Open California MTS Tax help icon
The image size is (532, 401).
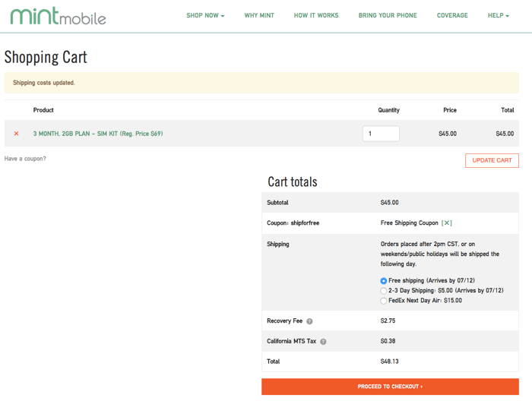(323, 342)
